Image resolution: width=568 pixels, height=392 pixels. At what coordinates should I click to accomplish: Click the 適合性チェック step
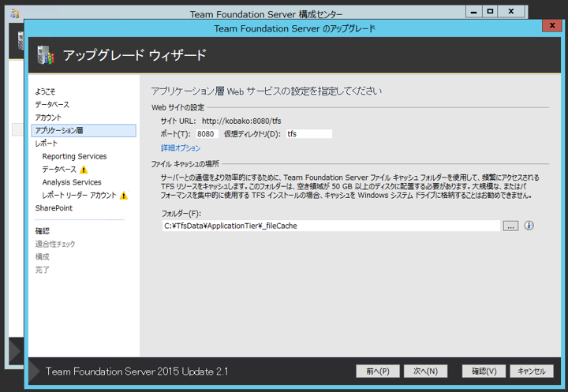click(x=55, y=245)
